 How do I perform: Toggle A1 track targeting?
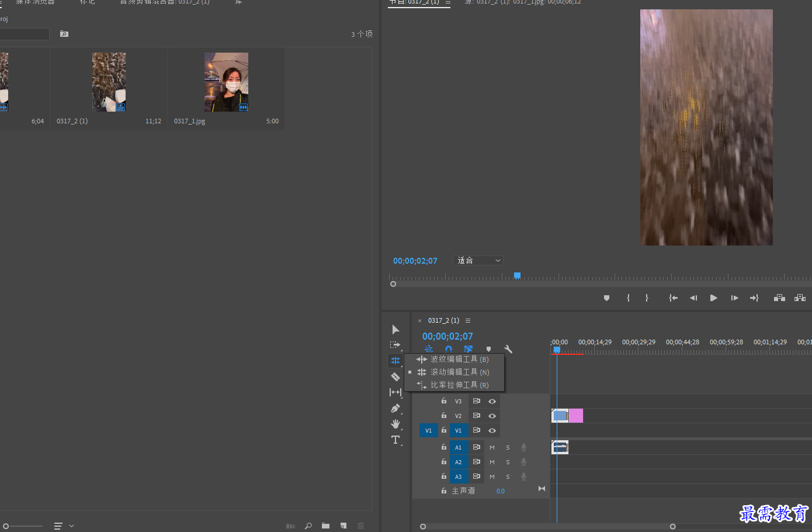pos(459,447)
